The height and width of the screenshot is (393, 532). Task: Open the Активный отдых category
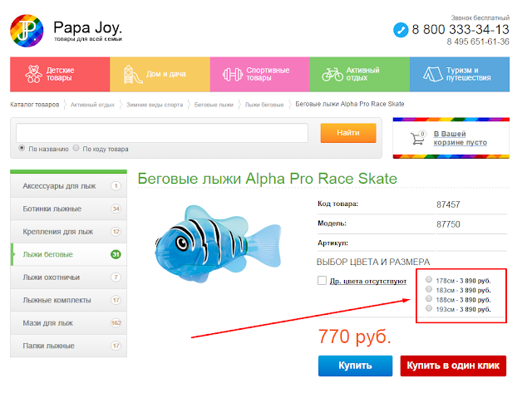pyautogui.click(x=360, y=74)
